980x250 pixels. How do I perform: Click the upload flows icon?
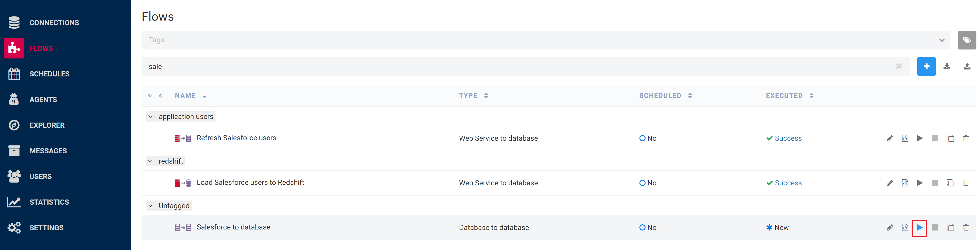(x=967, y=66)
